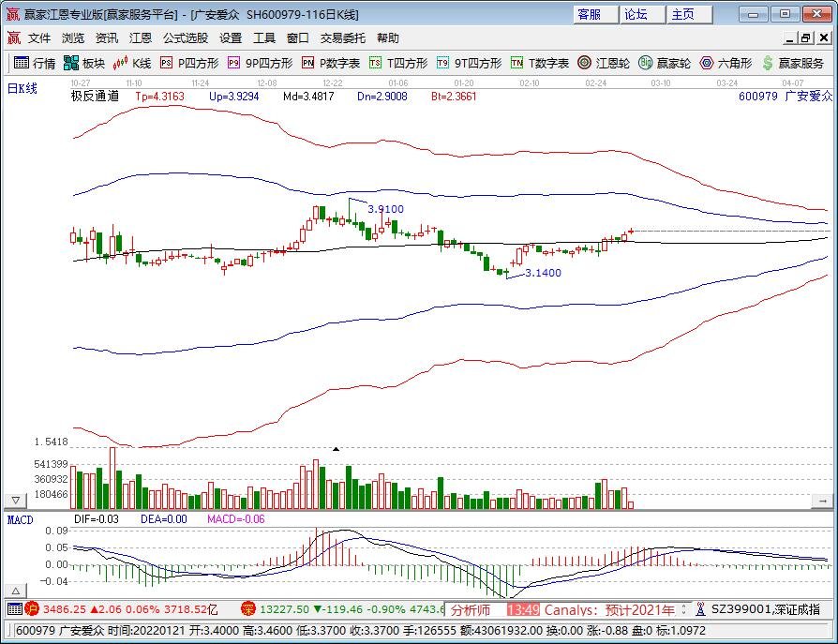Expand MACD panel with up triangle
Viewport: 838px width, 644px height.
(16, 591)
